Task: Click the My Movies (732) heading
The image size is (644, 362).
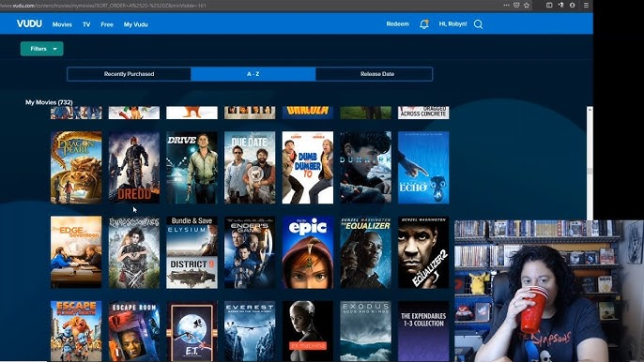Action: click(49, 102)
